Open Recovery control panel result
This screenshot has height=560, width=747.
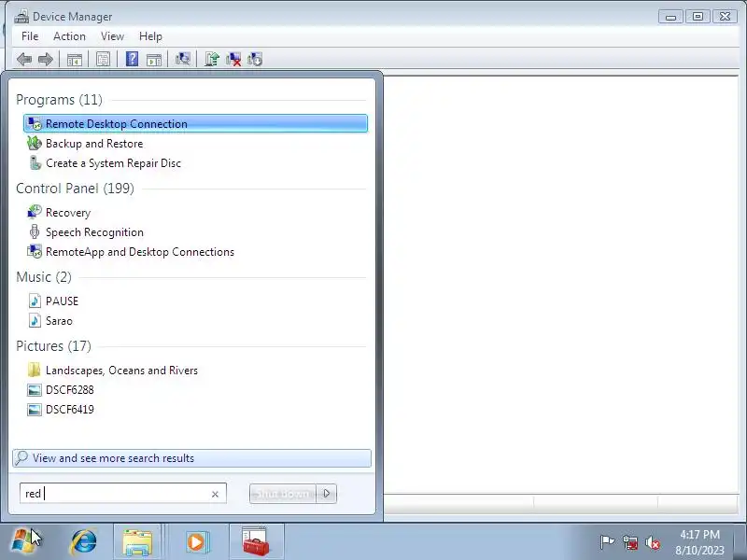click(x=195, y=213)
